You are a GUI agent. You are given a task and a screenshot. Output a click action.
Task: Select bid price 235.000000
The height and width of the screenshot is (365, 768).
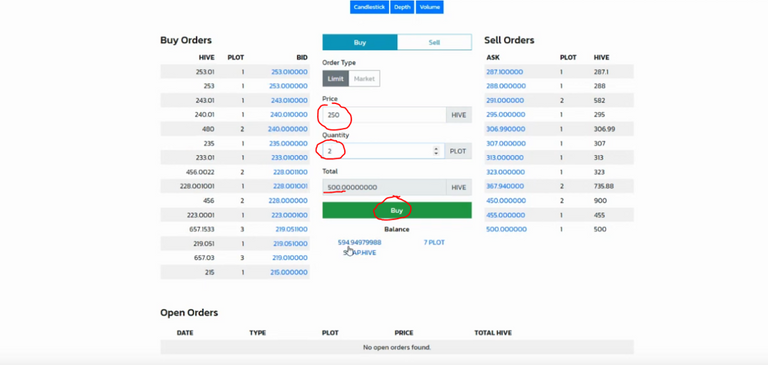pyautogui.click(x=288, y=144)
